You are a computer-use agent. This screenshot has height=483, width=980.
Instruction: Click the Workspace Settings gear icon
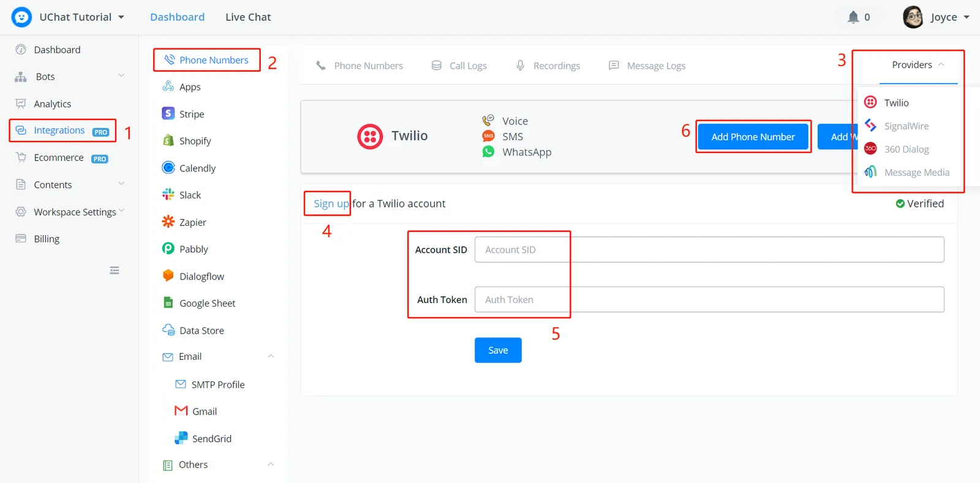tap(21, 212)
